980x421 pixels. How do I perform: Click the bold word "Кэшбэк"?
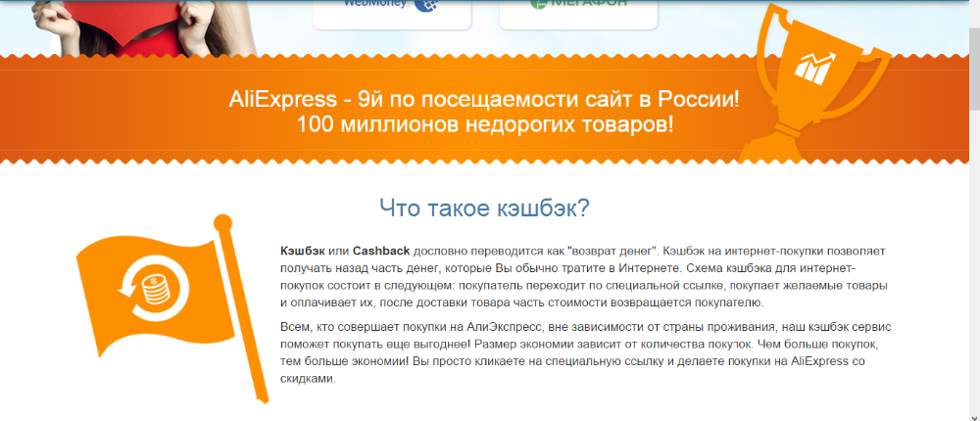click(303, 251)
